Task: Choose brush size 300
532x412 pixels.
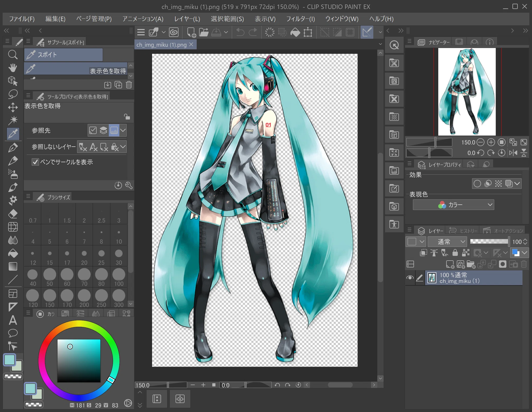Action: (119, 298)
